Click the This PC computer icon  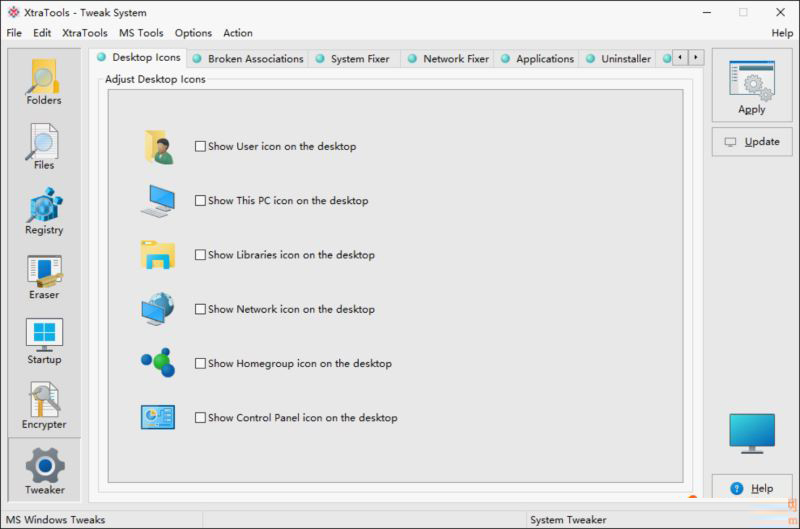click(158, 201)
